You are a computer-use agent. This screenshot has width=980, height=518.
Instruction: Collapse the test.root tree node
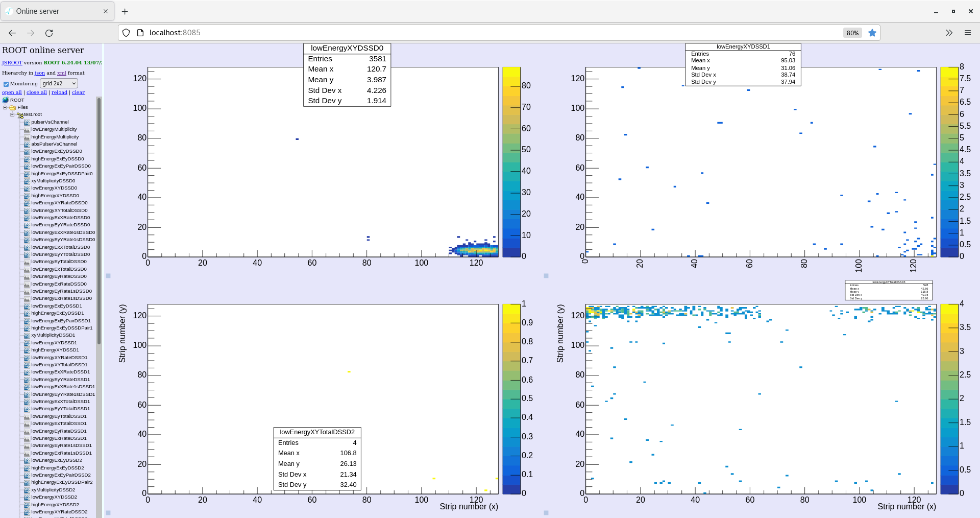click(x=13, y=115)
